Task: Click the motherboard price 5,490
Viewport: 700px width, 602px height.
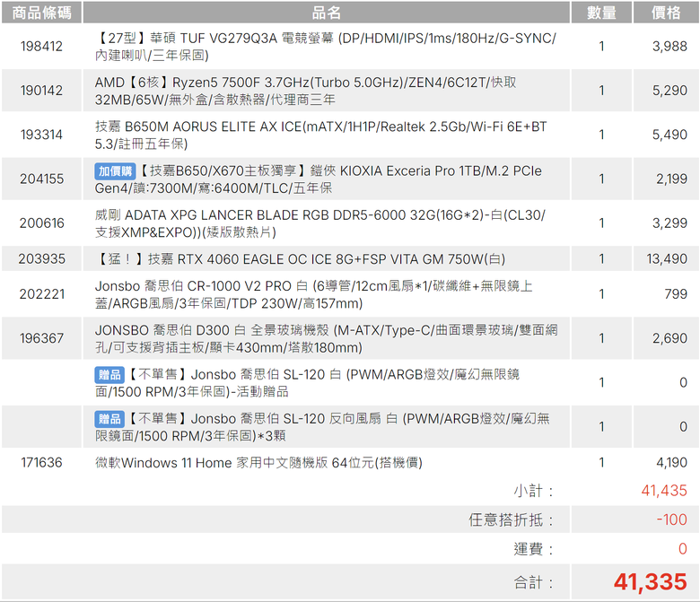Action: pos(669,135)
